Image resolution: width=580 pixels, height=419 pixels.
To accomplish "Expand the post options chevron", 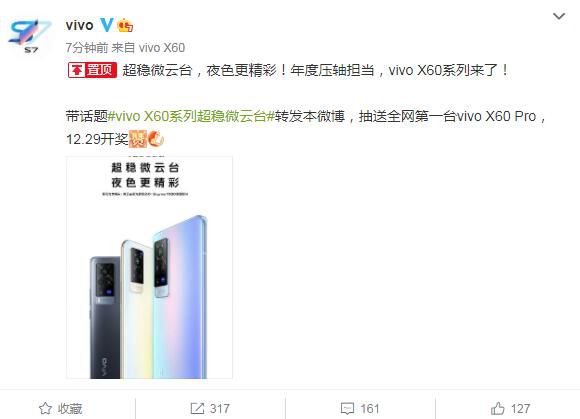I will click(x=559, y=16).
